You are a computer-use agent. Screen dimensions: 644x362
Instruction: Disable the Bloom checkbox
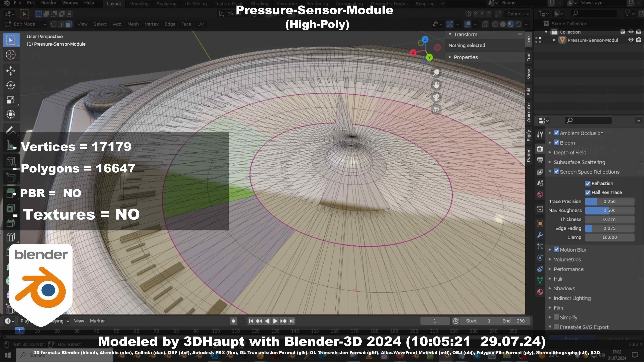coord(556,143)
